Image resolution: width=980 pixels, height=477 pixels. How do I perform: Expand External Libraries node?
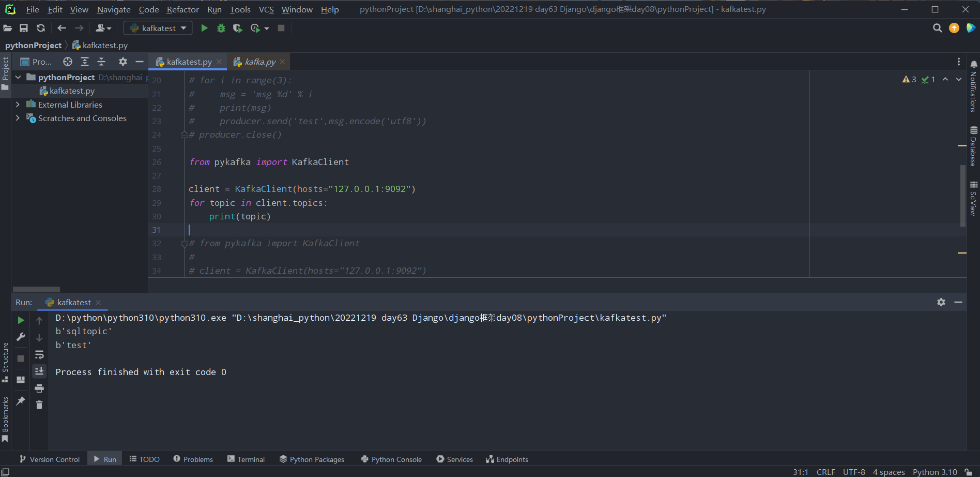(18, 105)
